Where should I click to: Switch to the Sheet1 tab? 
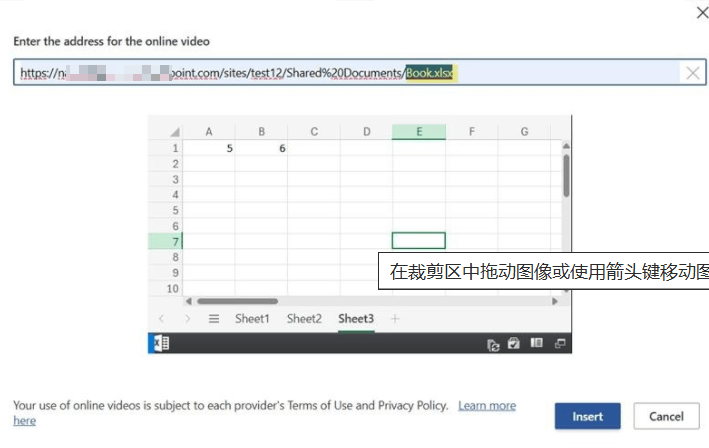[252, 319]
